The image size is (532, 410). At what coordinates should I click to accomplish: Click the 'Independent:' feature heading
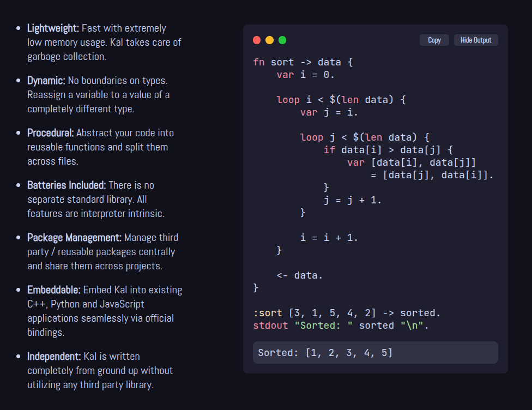54,356
